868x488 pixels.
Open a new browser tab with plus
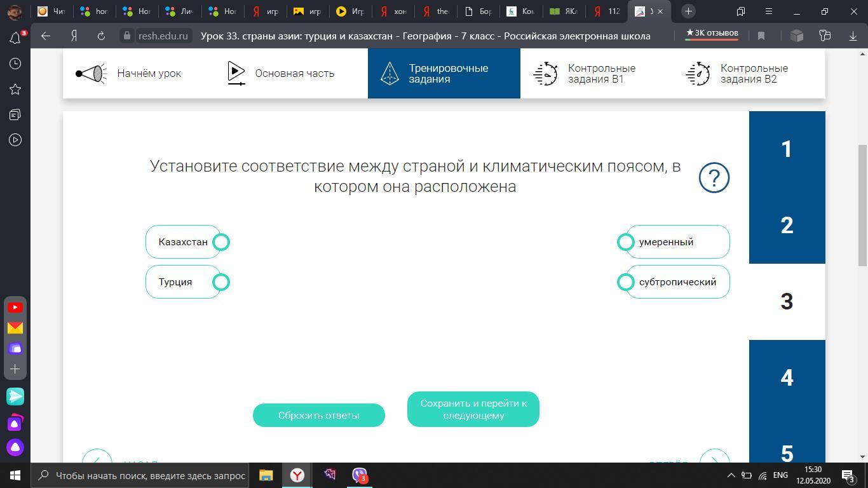[x=688, y=11]
